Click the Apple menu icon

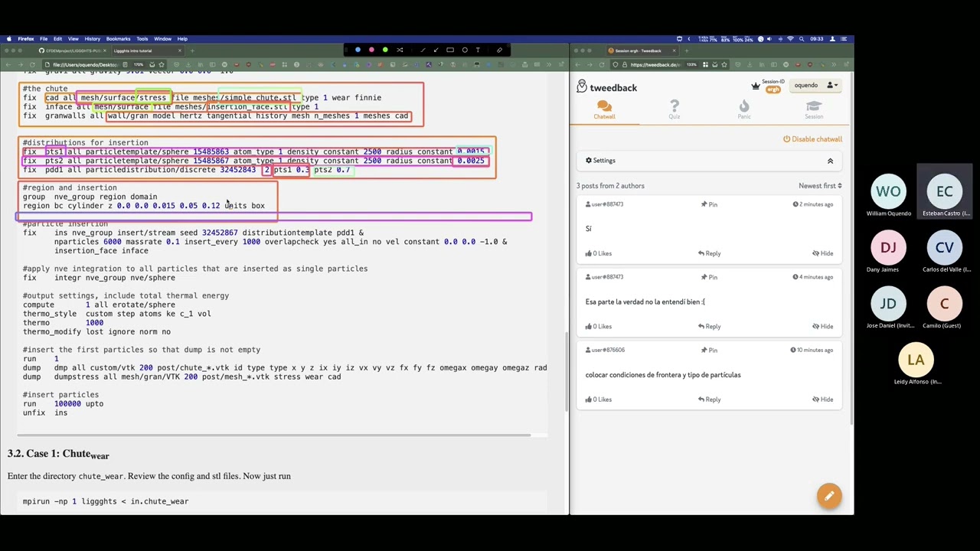[x=8, y=39]
